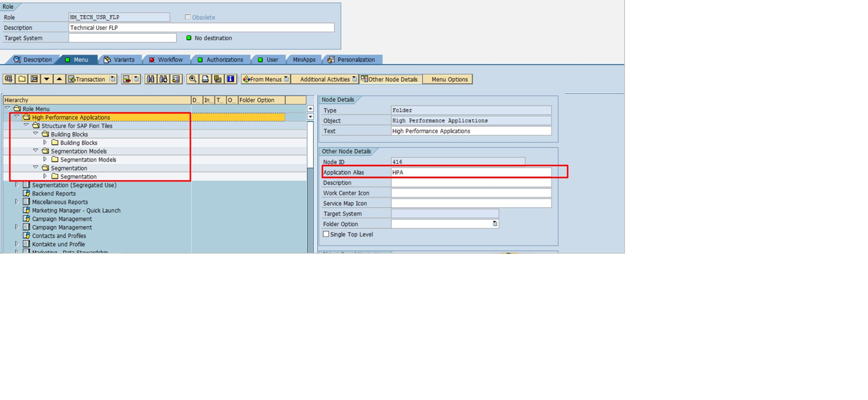Click the create folder toolbar icon

[22, 79]
